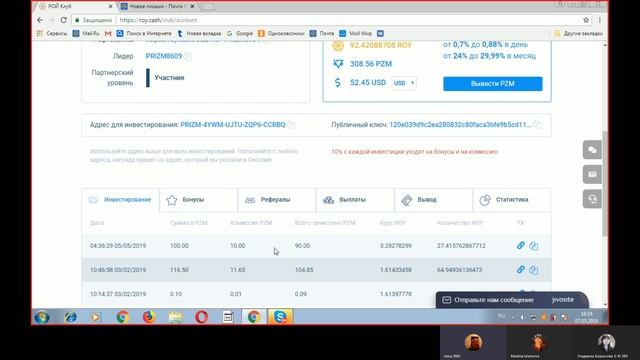Launch Firefox from the taskbar
Screen dimensions: 640x360
pos(149,317)
